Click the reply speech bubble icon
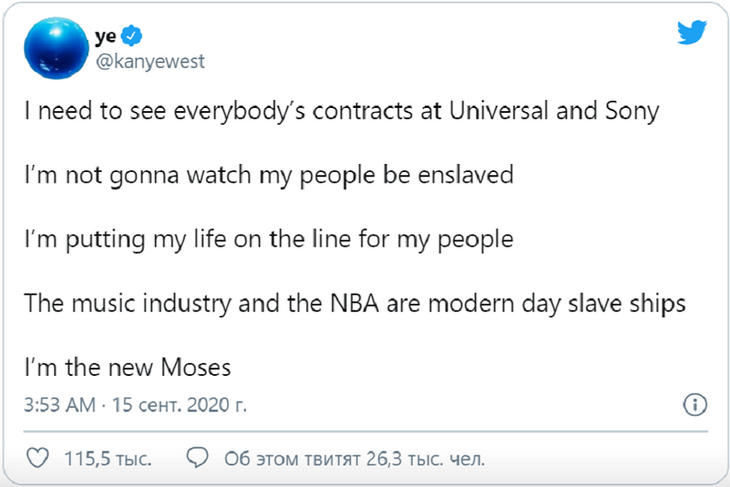Screen dimensions: 730x487 [198, 460]
